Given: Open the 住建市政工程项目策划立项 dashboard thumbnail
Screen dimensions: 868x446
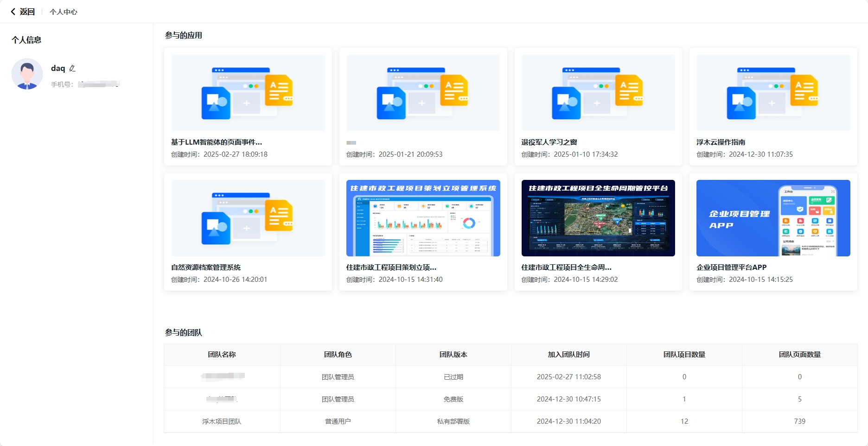Looking at the screenshot, I should point(423,218).
